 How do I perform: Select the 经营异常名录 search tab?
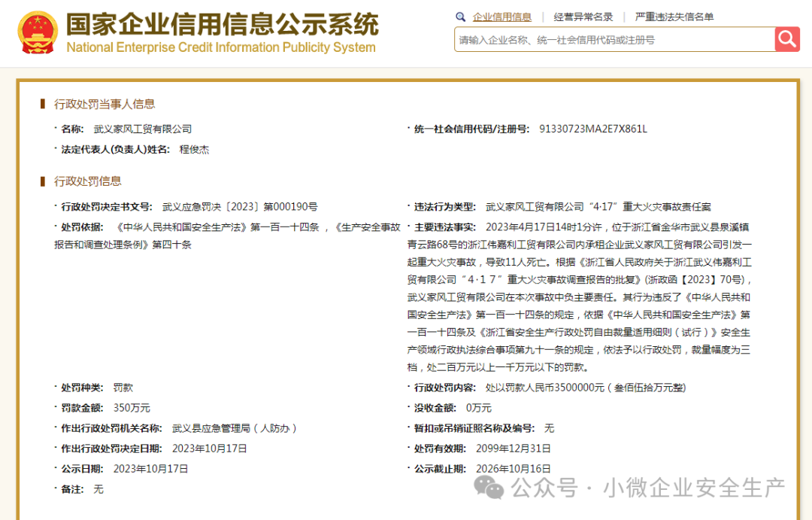coord(583,17)
